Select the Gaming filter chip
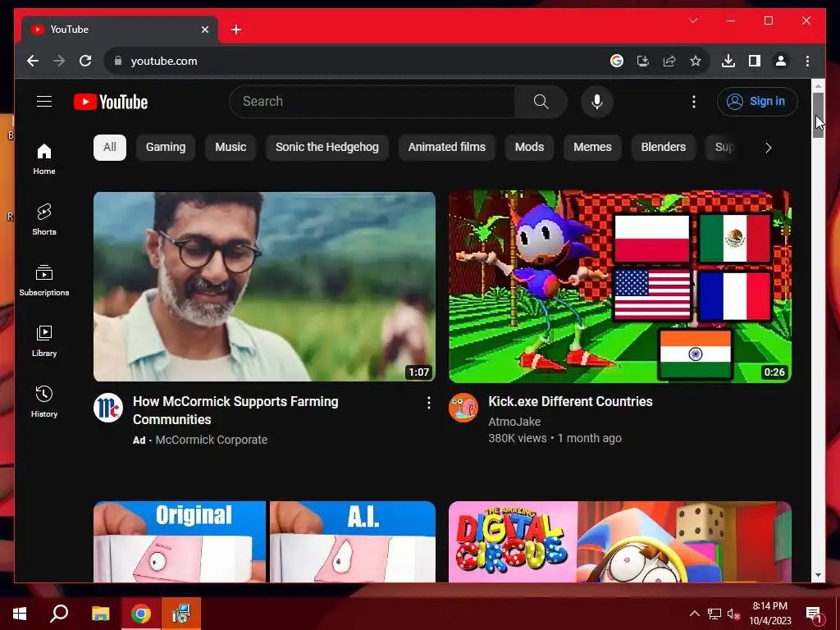This screenshot has height=630, width=840. 166,148
